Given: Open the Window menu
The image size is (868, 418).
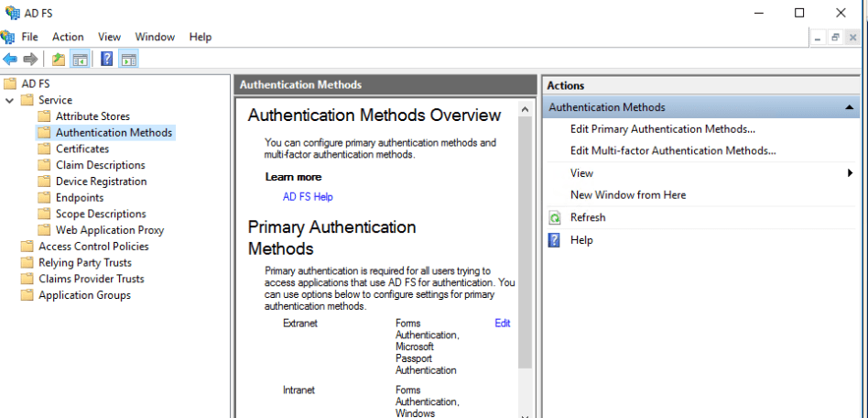Looking at the screenshot, I should pyautogui.click(x=155, y=37).
